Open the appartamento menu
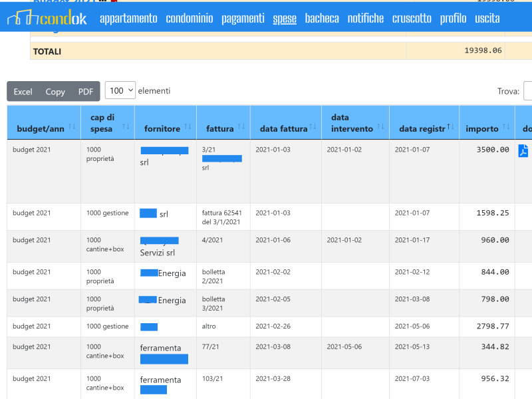532x399 pixels. pos(128,19)
